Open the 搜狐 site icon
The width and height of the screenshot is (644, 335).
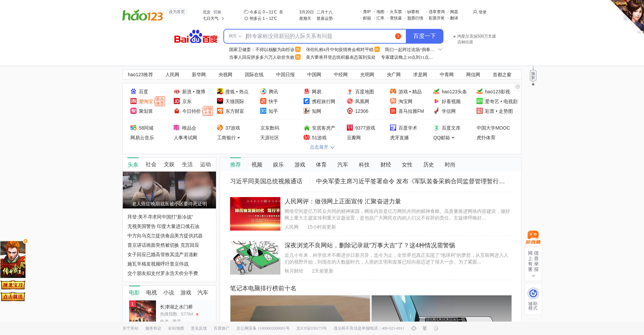[x=220, y=92]
